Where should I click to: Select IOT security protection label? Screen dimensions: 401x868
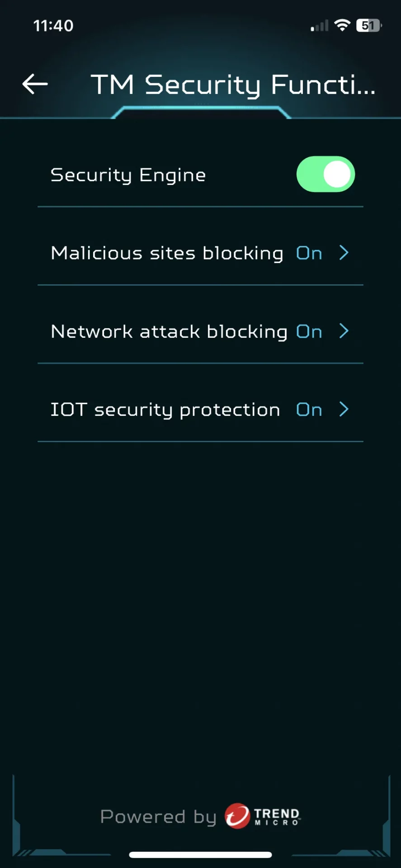(x=165, y=410)
